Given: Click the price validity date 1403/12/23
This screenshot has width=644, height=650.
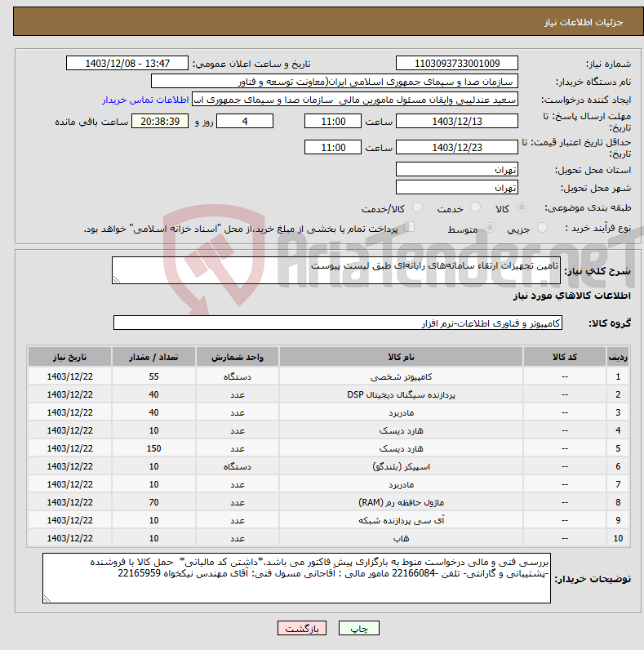Looking at the screenshot, I should [x=457, y=147].
